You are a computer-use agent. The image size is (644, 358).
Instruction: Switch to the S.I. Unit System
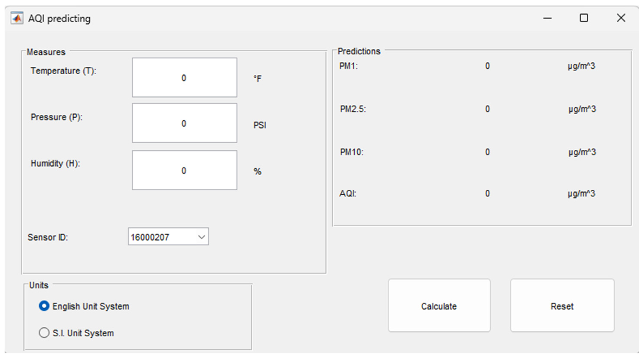(44, 333)
